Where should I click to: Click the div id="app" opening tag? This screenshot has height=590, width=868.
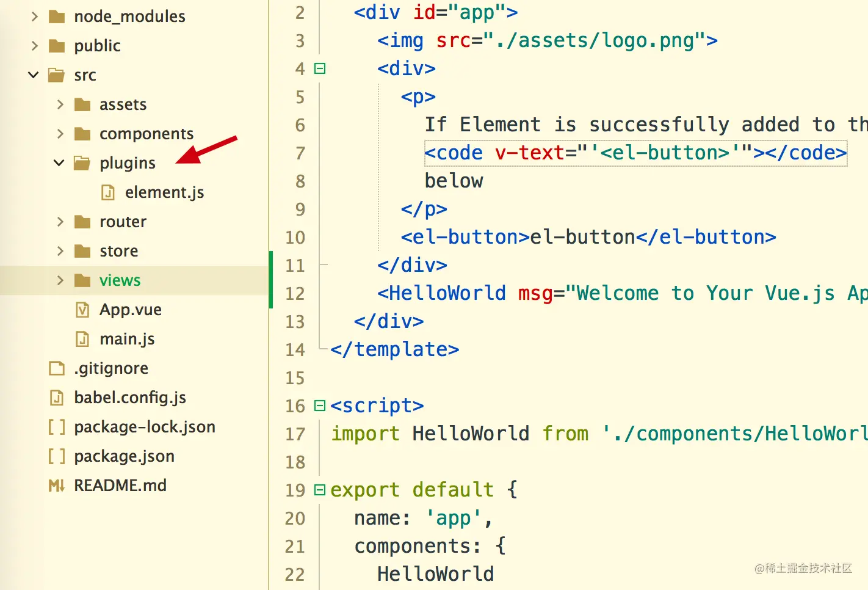pyautogui.click(x=436, y=12)
